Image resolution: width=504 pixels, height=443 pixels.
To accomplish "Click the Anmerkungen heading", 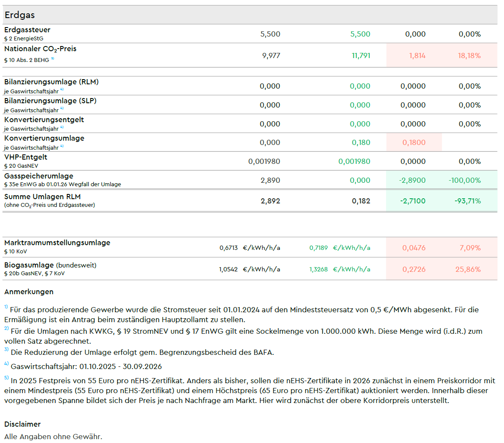I will click(29, 292).
